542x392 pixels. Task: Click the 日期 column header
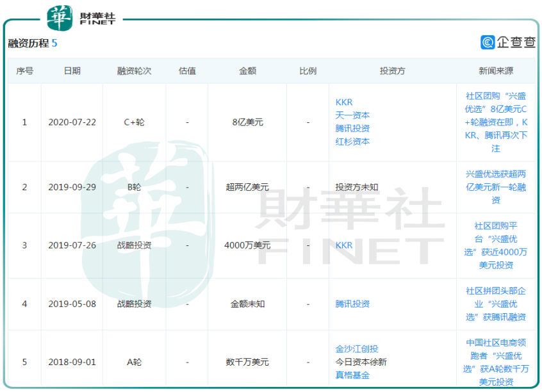(x=72, y=71)
